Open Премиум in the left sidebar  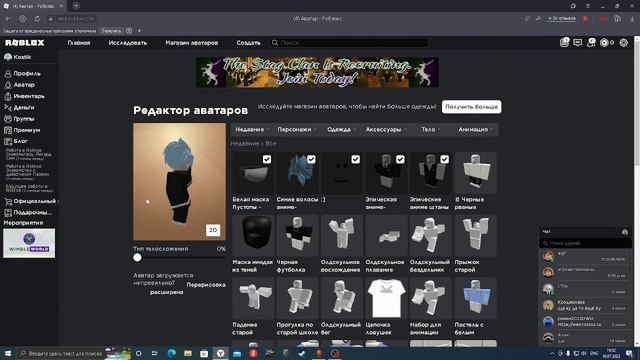pyautogui.click(x=27, y=131)
